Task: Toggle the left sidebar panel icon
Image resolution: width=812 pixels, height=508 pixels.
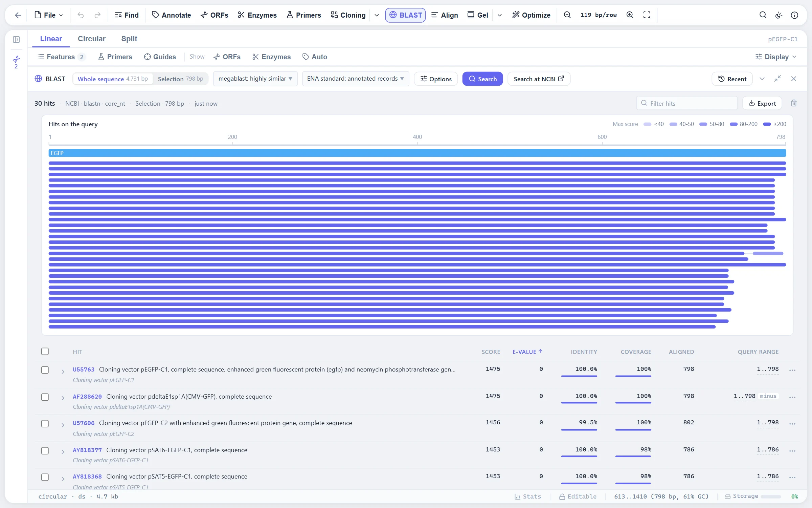Action: (16, 40)
